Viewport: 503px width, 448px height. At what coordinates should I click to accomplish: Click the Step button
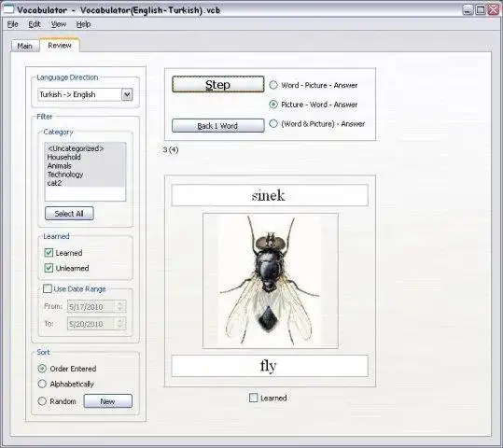click(218, 84)
